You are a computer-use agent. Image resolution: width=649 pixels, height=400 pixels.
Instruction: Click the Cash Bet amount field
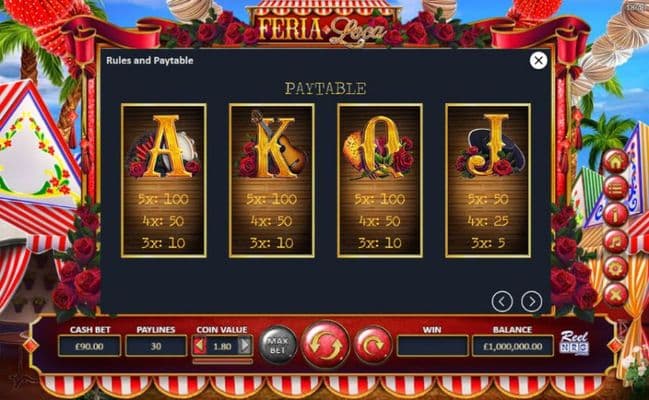click(x=89, y=346)
